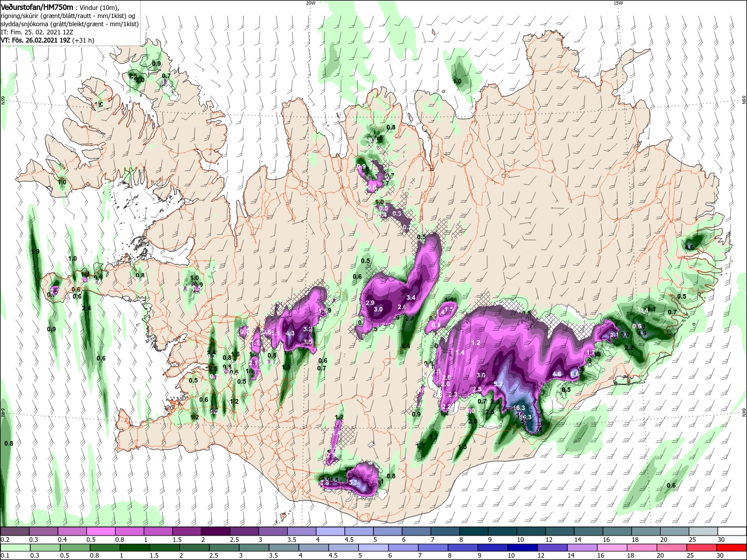Click the '3.4' precipitation value on the map

click(x=411, y=297)
